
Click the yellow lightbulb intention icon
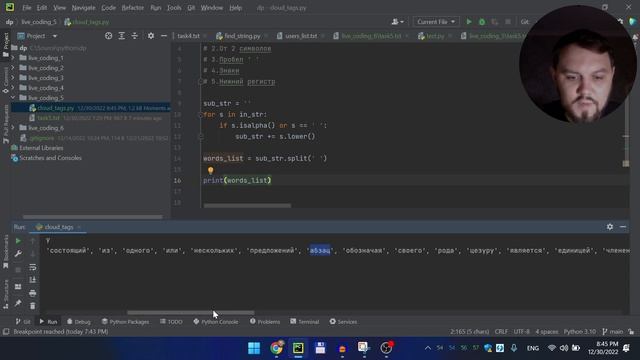click(x=210, y=170)
